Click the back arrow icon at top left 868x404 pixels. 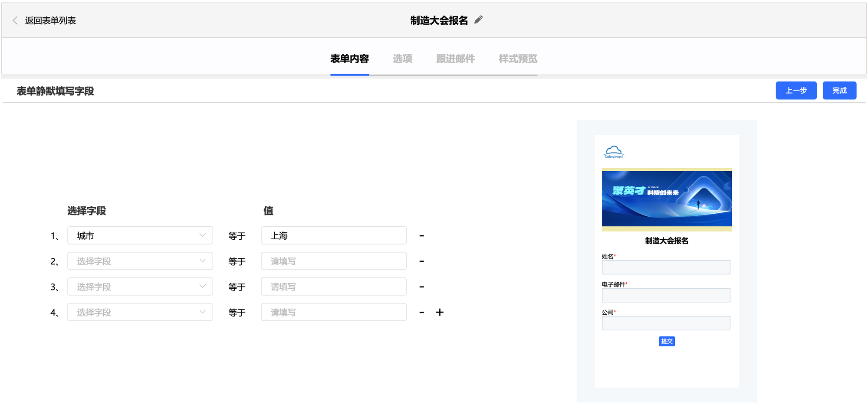(15, 20)
